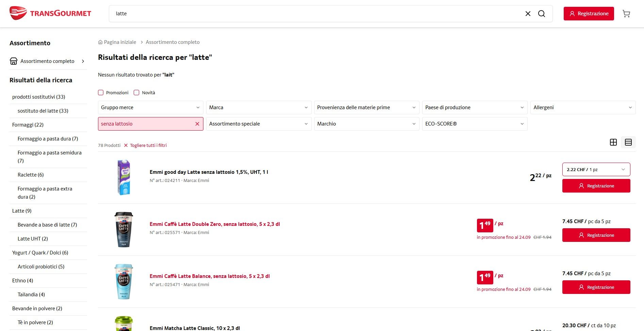Open Emmi Caffè Latte Double Zero product
This screenshot has height=331, width=644.
click(215, 224)
